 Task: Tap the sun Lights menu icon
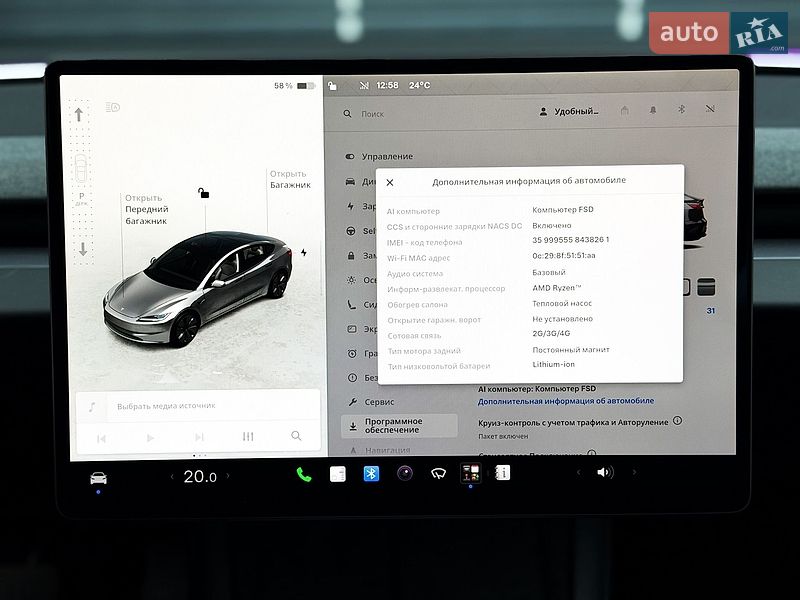click(352, 280)
